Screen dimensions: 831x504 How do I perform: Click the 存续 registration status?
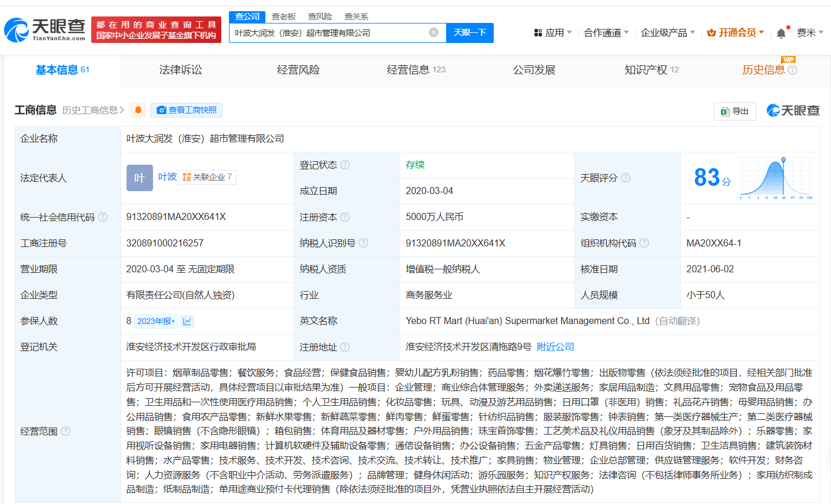(415, 165)
